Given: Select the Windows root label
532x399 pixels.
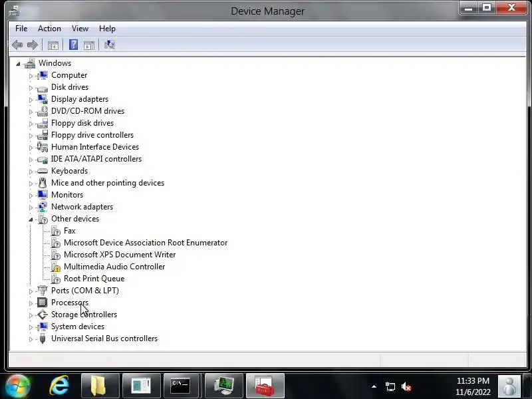Looking at the screenshot, I should tap(55, 63).
